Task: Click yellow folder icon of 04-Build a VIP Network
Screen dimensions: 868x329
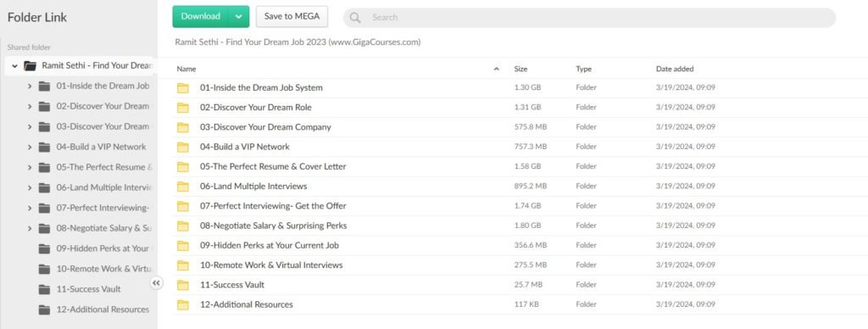Action: 183,148
